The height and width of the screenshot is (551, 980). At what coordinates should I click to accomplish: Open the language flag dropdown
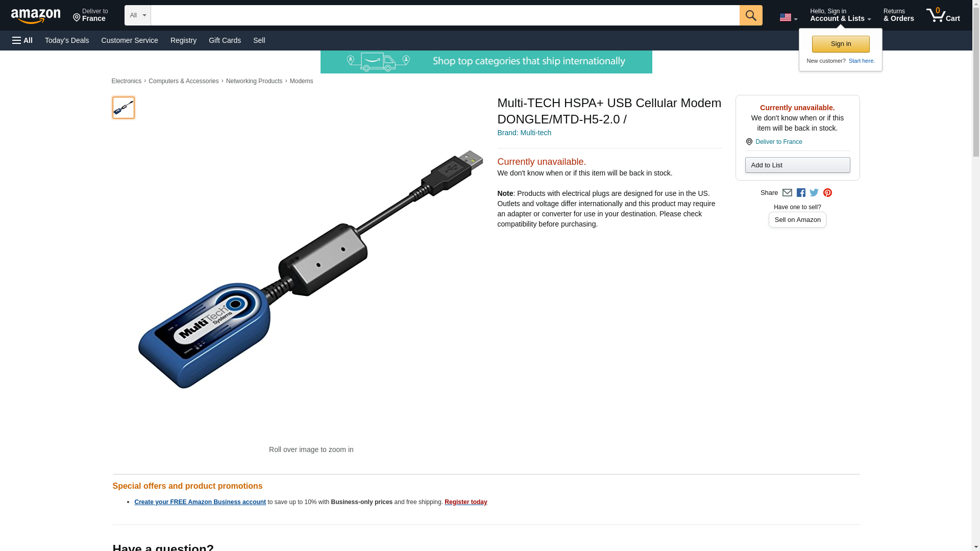pos(788,18)
